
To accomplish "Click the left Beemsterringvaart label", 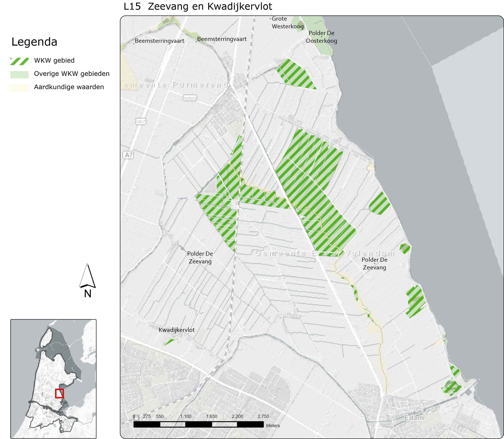I will click(x=159, y=41).
